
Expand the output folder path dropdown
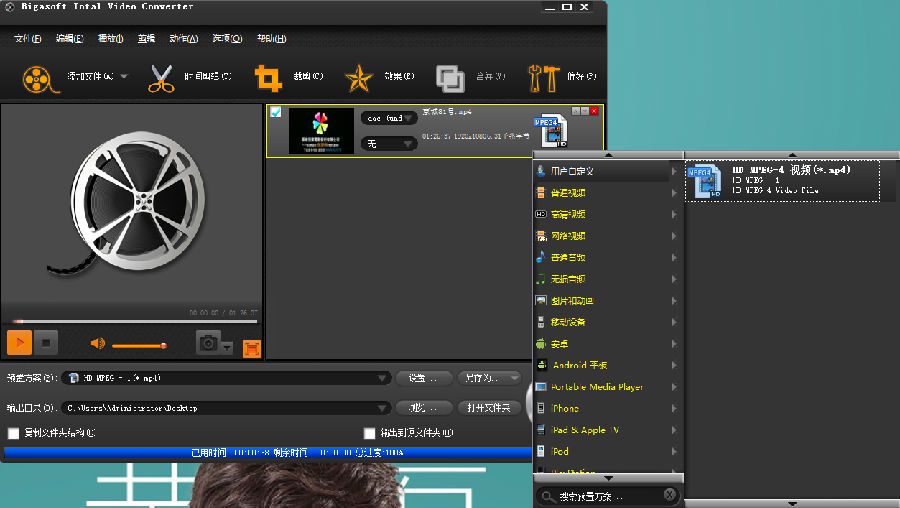pos(382,408)
